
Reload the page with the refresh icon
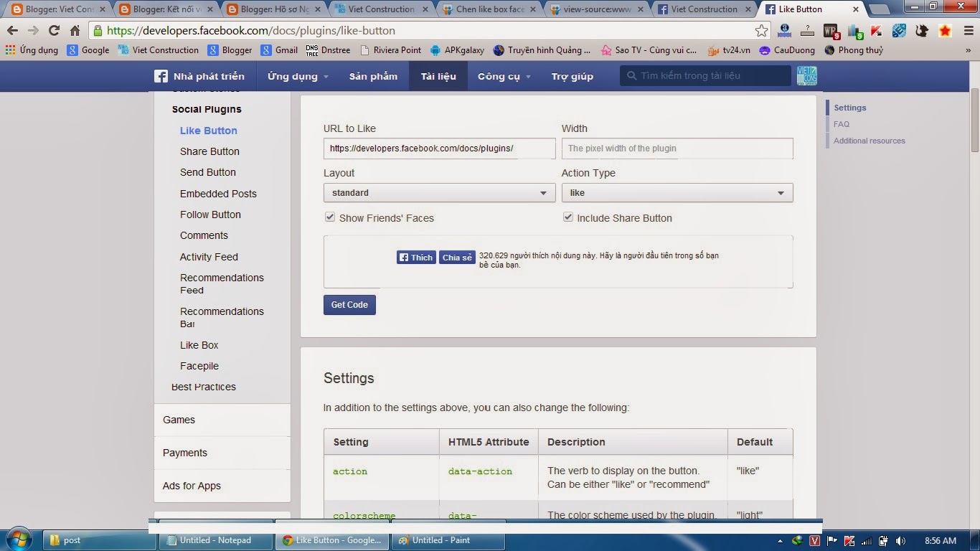coord(54,31)
